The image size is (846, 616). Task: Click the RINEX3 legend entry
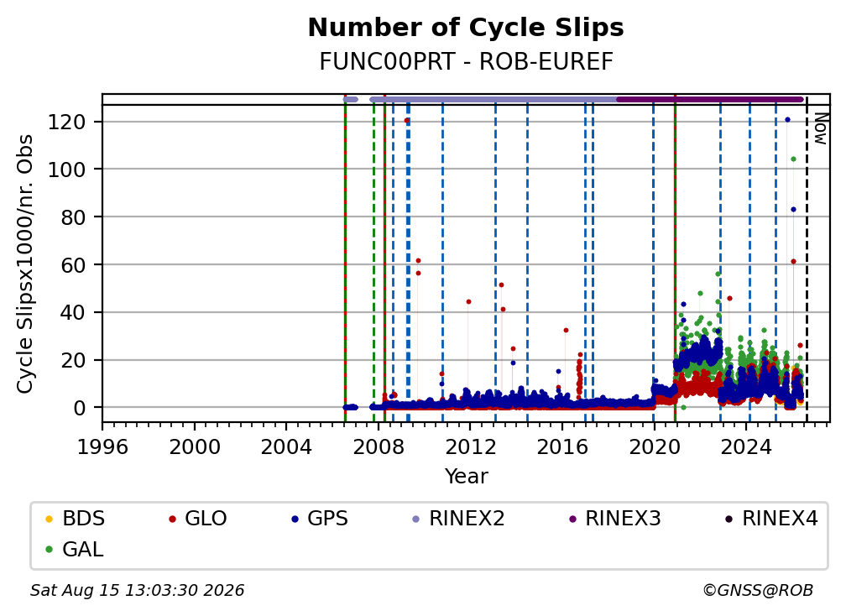[614, 519]
